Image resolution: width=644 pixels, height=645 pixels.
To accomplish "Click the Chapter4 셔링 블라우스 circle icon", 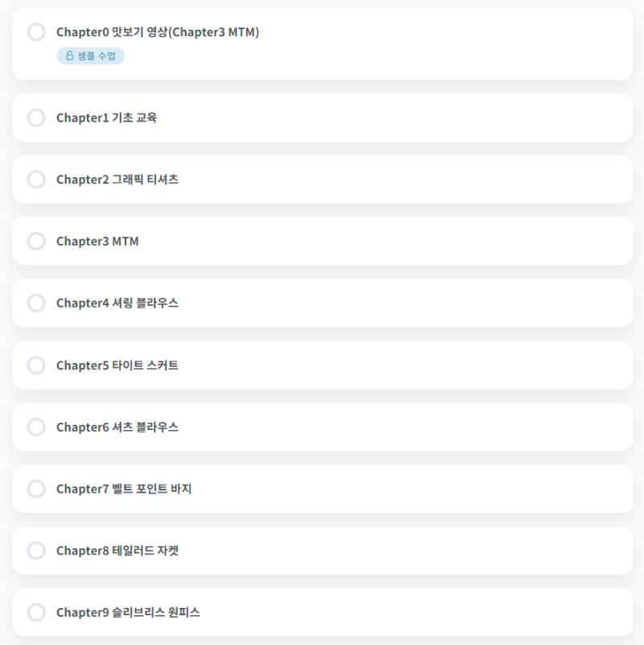I will [x=36, y=304].
